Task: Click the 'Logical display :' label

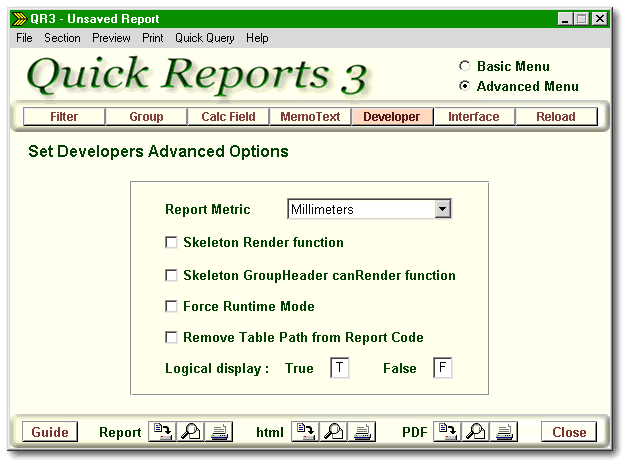Action: [x=217, y=368]
